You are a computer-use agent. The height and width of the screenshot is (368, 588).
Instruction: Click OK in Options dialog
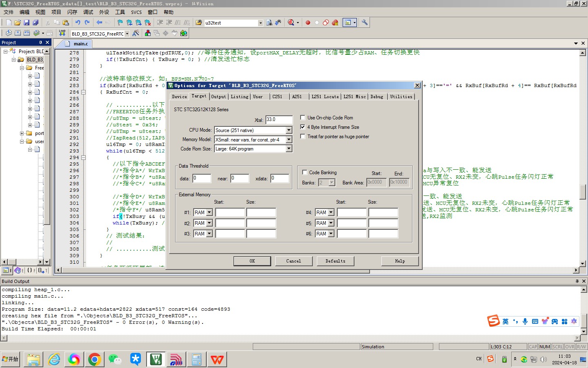pos(252,261)
